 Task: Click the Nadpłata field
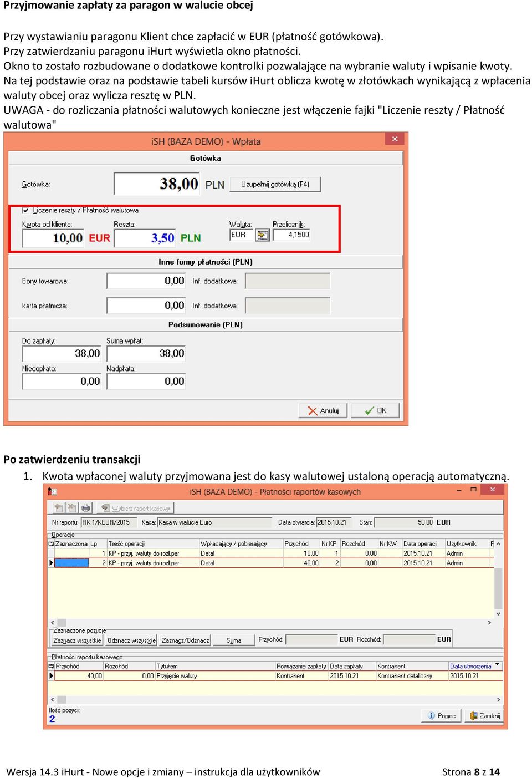pyautogui.click(x=146, y=382)
